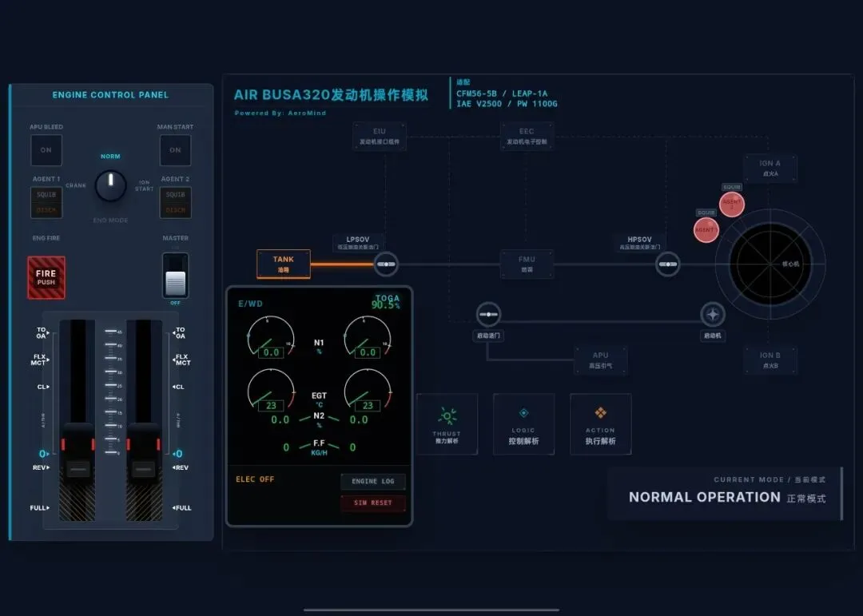Viewport: 863px width, 616px height.
Task: Select left FLX MCT detent label
Action: click(40, 360)
